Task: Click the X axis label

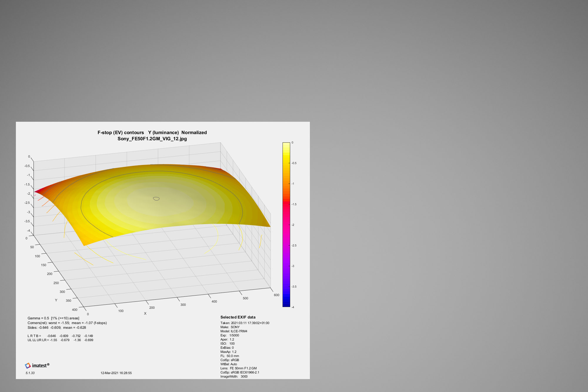Action: (145, 313)
